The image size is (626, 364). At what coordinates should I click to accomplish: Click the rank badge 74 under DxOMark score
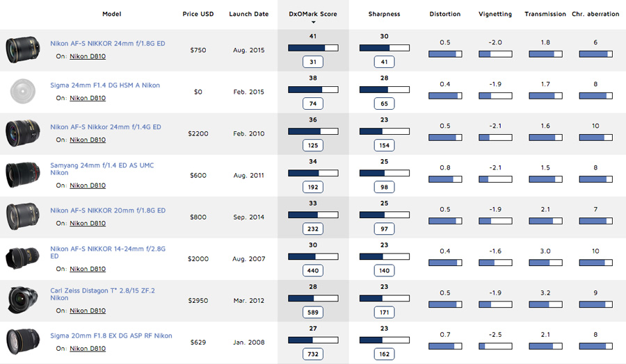tap(313, 104)
